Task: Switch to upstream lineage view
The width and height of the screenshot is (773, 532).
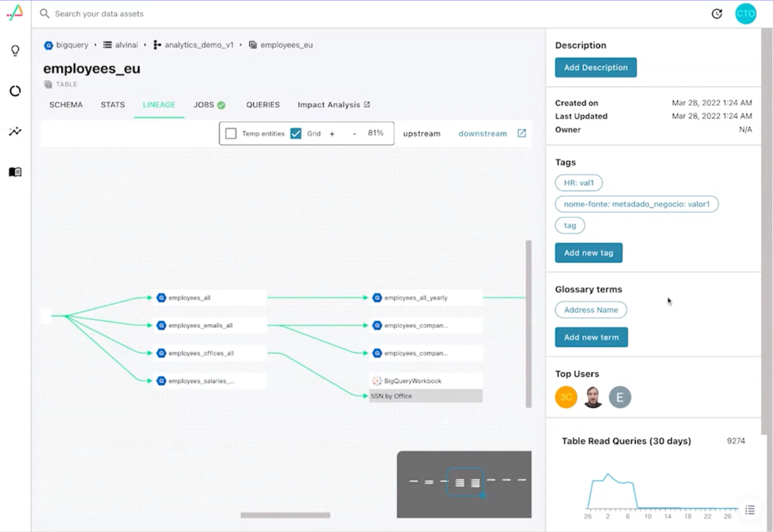Action: click(x=421, y=133)
